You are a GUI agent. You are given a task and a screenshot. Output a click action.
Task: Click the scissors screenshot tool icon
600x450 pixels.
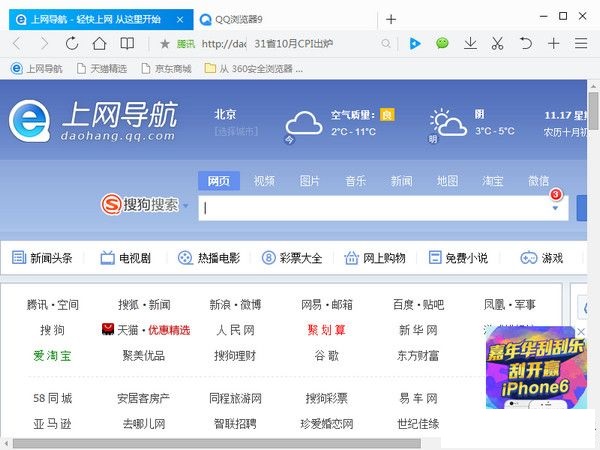click(498, 43)
